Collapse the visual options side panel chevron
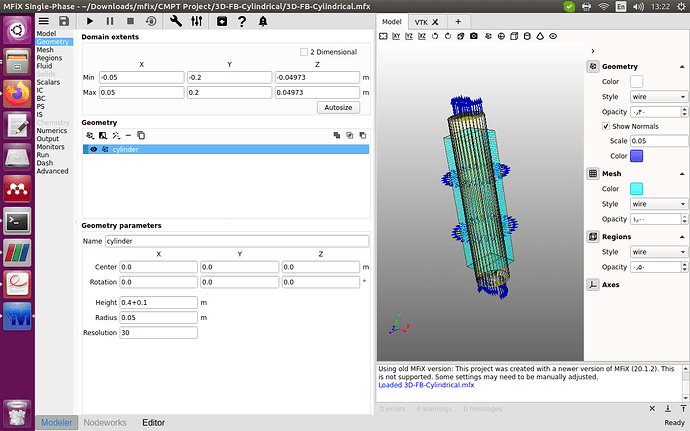The image size is (690, 431). pos(593,51)
